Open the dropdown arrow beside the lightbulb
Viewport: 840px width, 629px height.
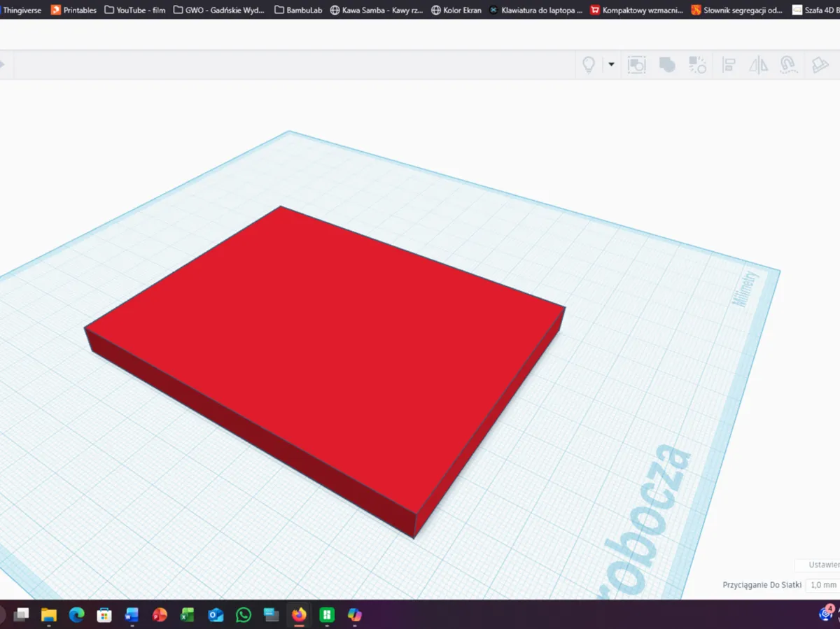[611, 64]
